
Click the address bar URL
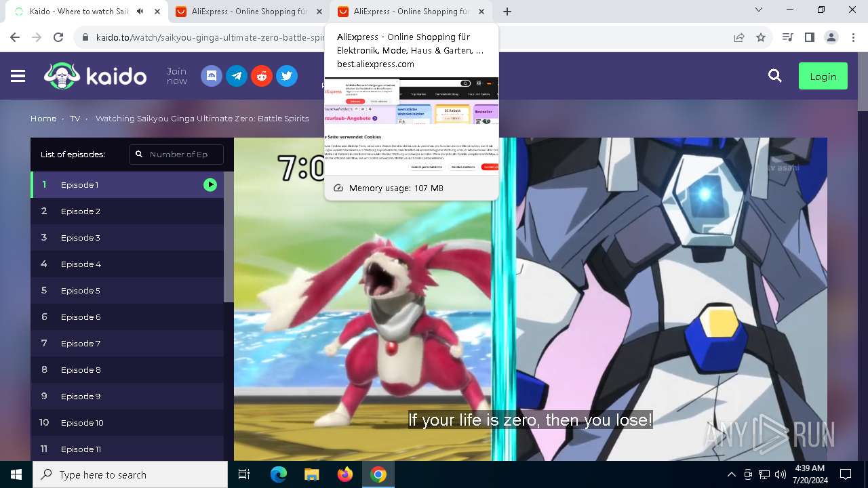[x=210, y=37]
